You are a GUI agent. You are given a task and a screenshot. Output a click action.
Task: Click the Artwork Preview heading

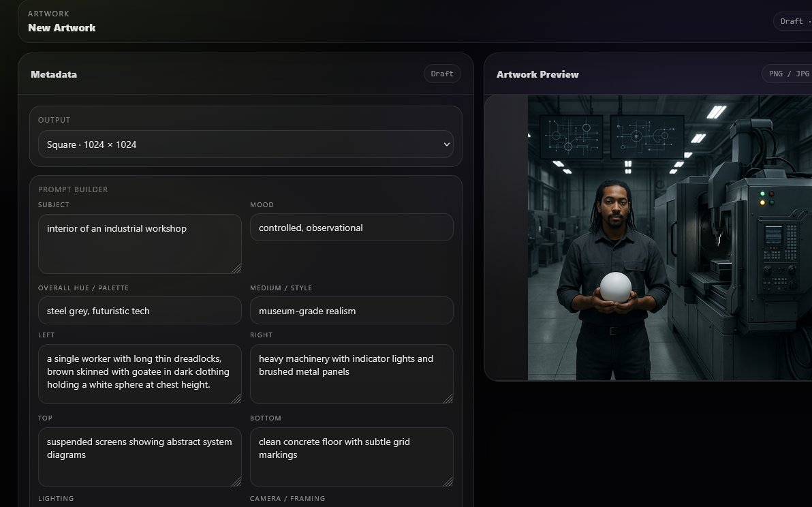click(x=537, y=74)
